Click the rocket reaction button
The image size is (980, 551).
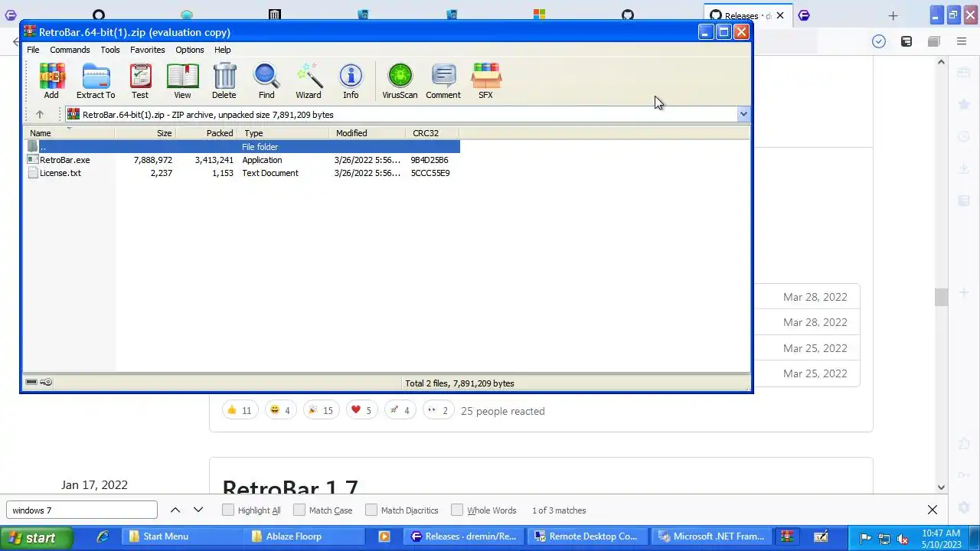401,411
